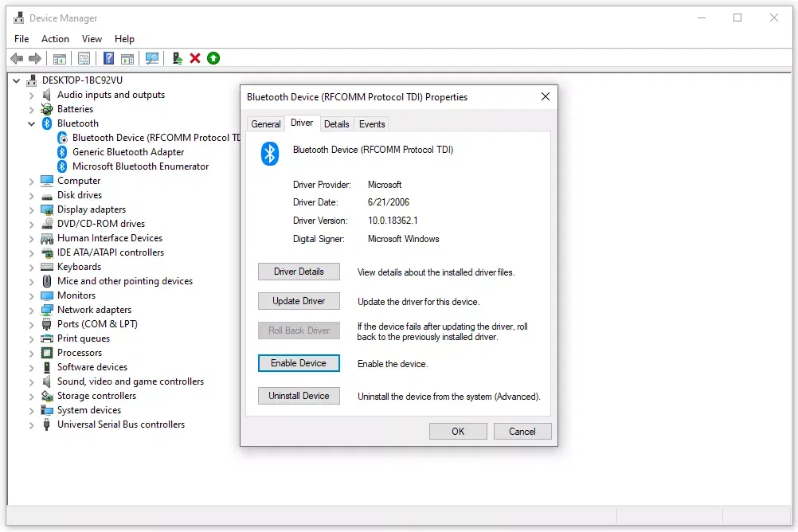Expand the Ports (COM & LPT) category

coord(32,324)
